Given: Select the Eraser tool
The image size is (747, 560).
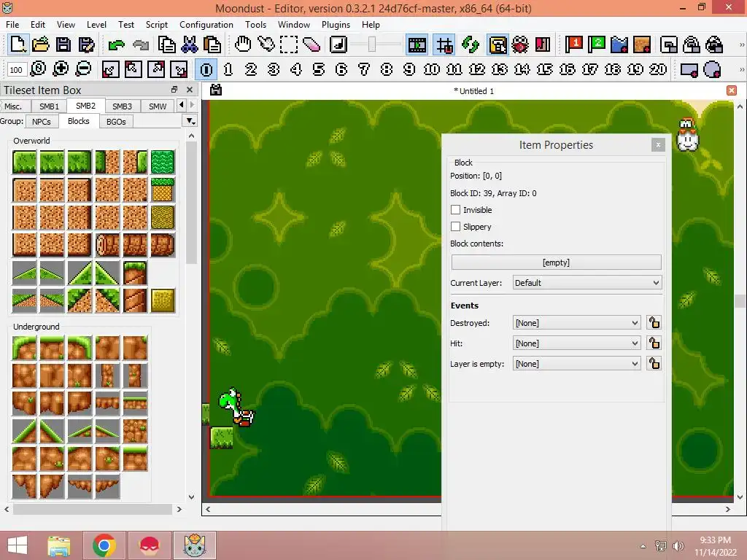Looking at the screenshot, I should pos(311,45).
